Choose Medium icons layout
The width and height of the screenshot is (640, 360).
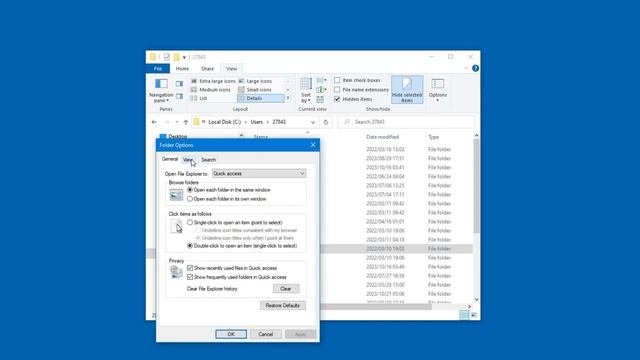(x=211, y=89)
